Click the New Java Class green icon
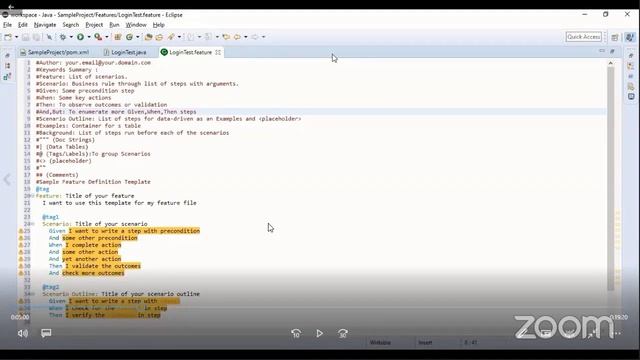Screen dimensions: 640x360 coord(129,37)
